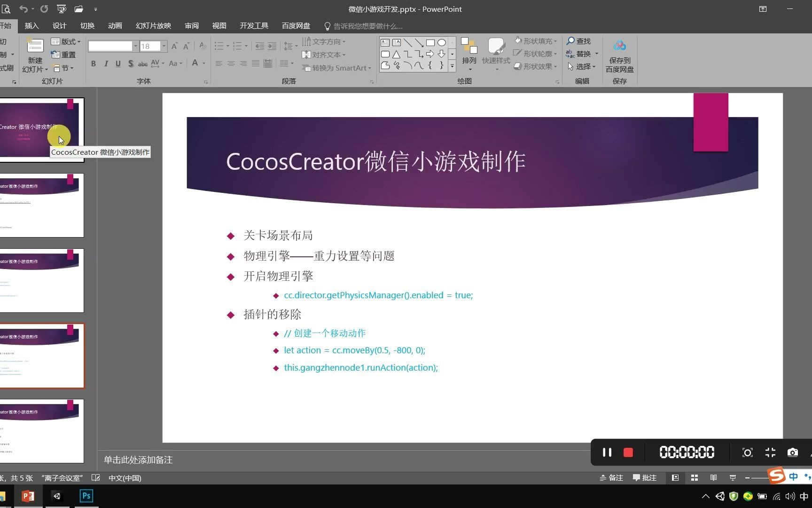
Task: Open the font size dropdown
Action: 164,46
